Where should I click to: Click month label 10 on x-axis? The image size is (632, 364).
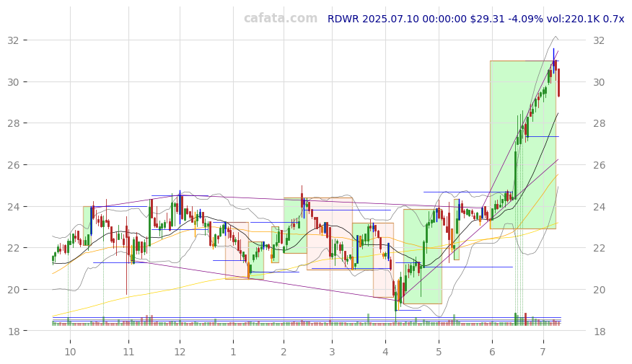[x=70, y=352]
